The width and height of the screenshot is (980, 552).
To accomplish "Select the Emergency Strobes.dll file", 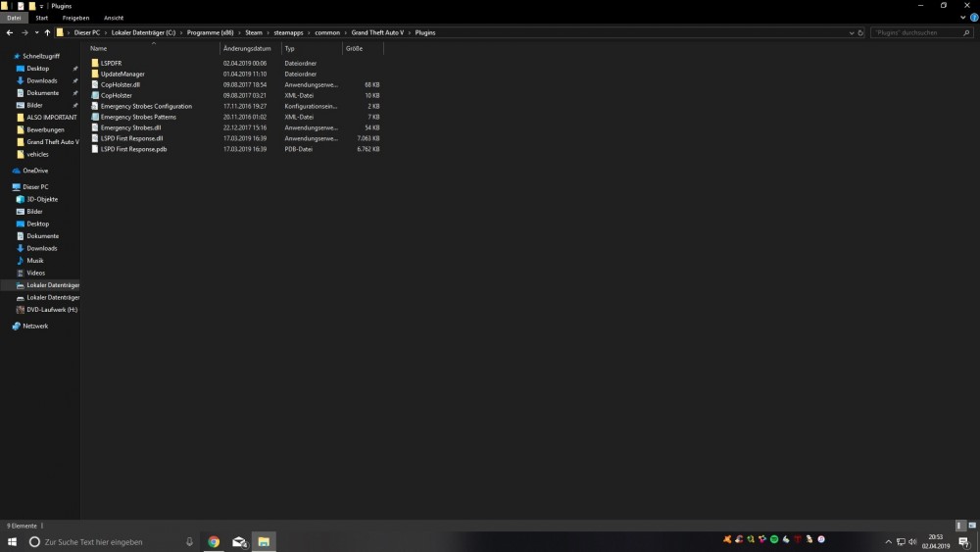I will [x=130, y=127].
